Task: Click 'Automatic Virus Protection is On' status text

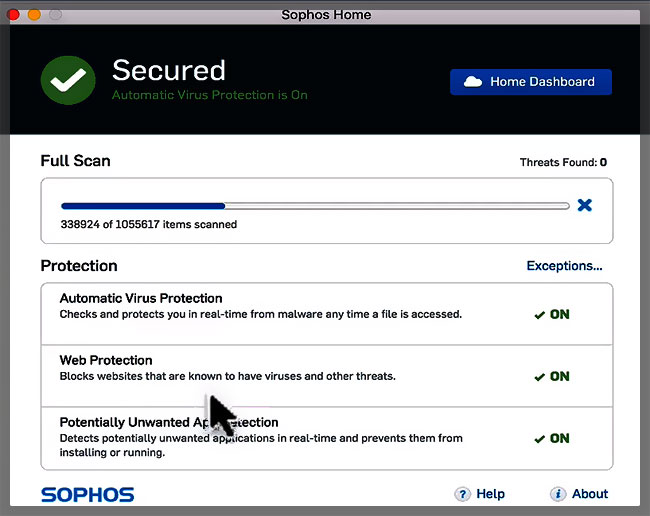Action: click(210, 95)
